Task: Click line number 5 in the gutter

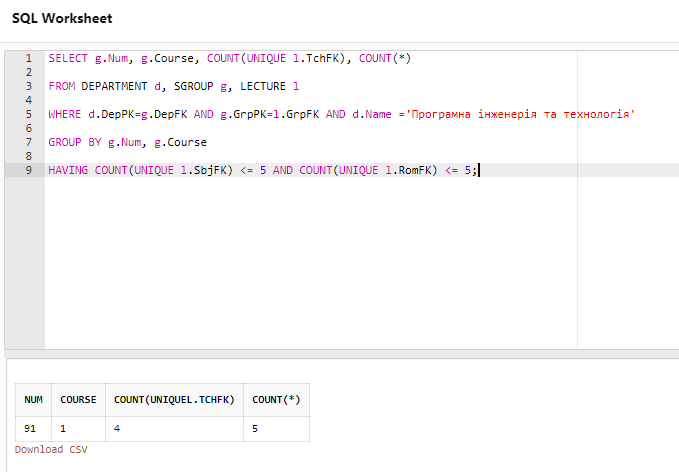Action: tap(28, 114)
